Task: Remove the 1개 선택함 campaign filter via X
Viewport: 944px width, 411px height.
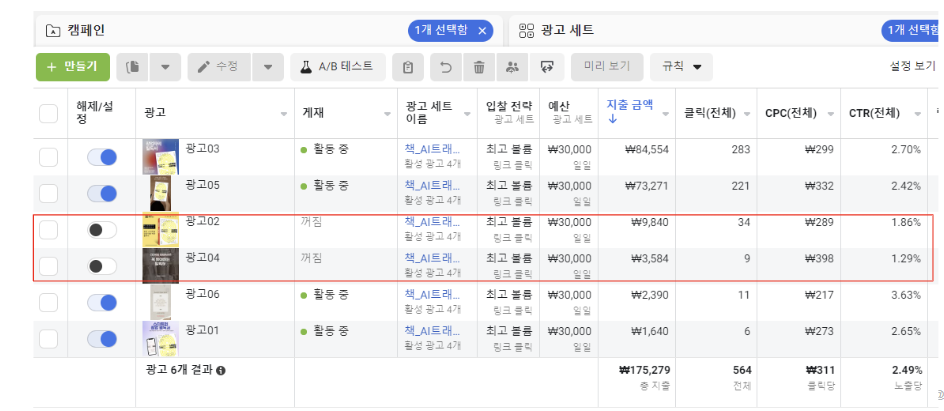Action: click(x=482, y=31)
